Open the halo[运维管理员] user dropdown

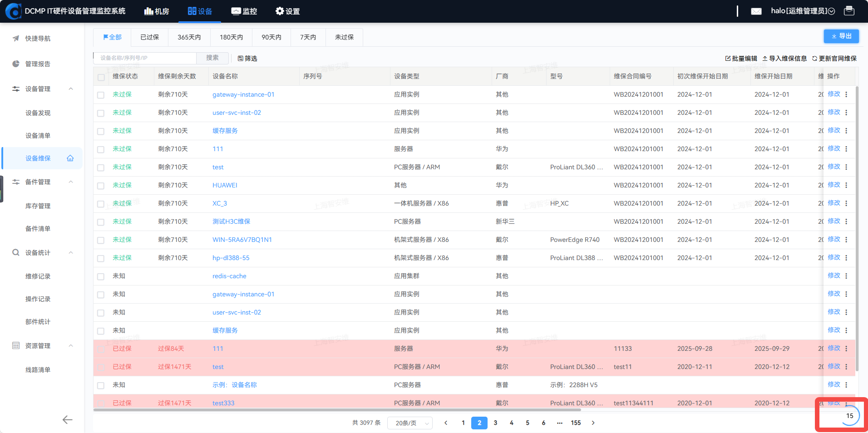(803, 11)
